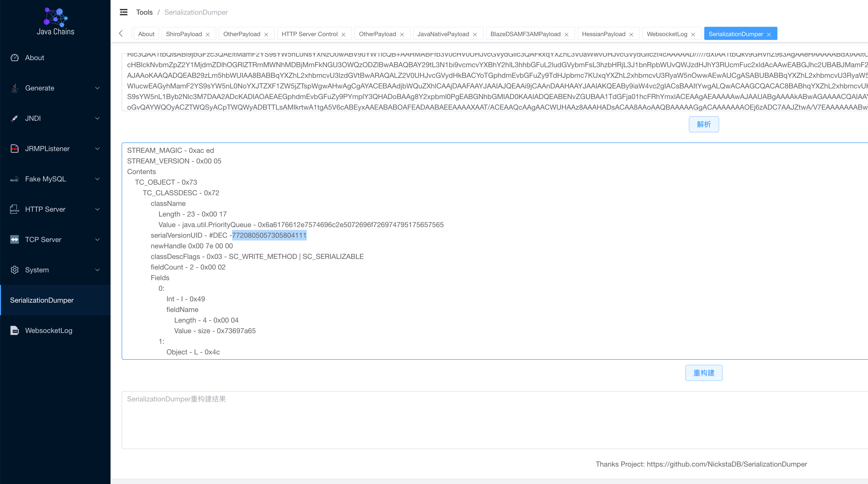This screenshot has height=484, width=868.
Task: Click the sidebar collapse hamburger icon
Action: [124, 12]
